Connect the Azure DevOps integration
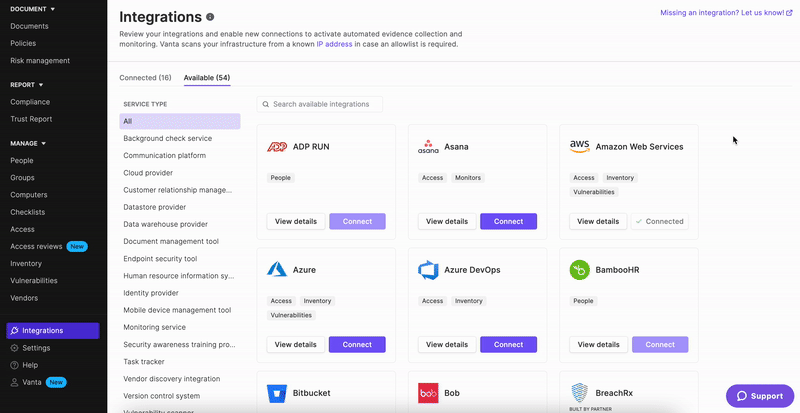 click(508, 345)
